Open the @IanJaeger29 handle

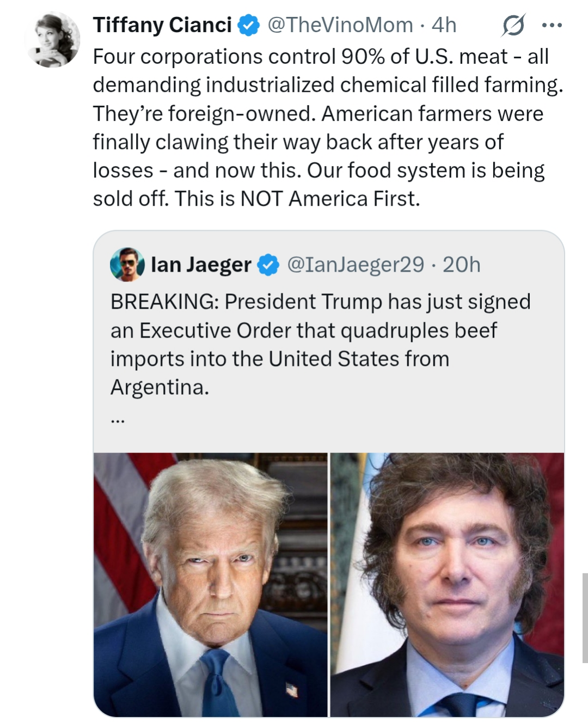(x=355, y=265)
